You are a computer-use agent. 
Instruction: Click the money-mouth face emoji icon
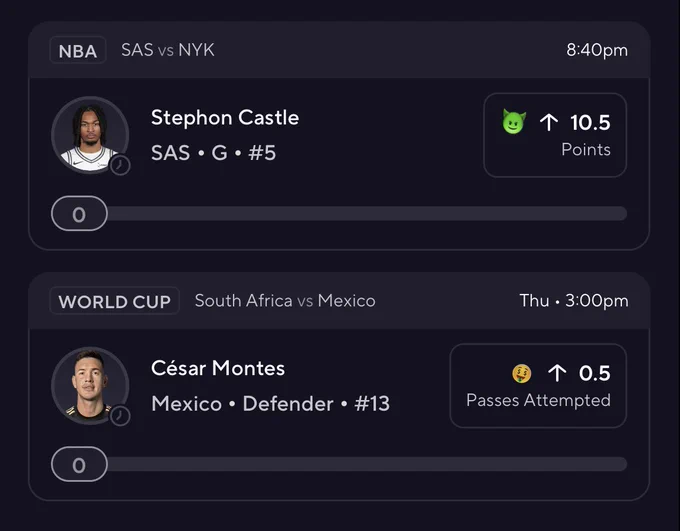pyautogui.click(x=522, y=373)
